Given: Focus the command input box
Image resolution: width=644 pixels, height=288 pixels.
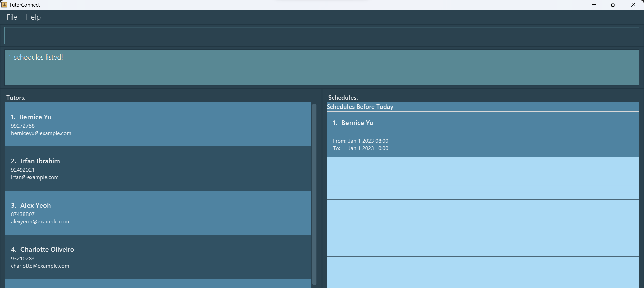Looking at the screenshot, I should click(x=322, y=35).
